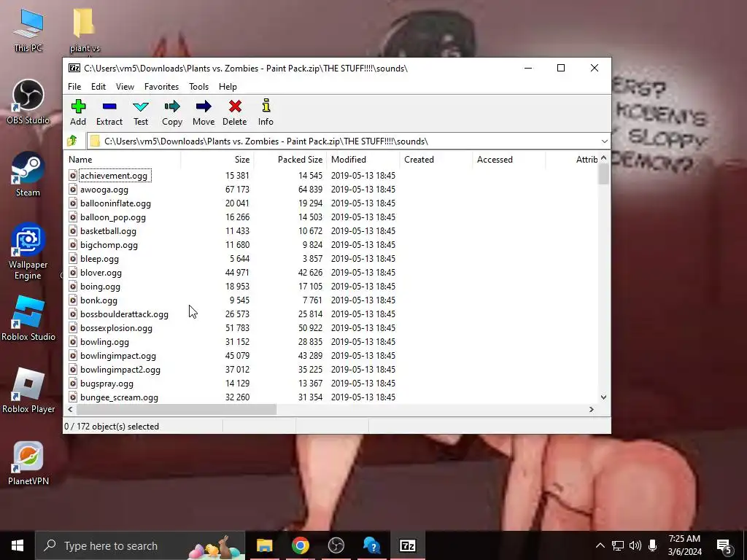747x560 pixels.
Task: Select bossexplosion.ogg file
Action: [x=116, y=328]
